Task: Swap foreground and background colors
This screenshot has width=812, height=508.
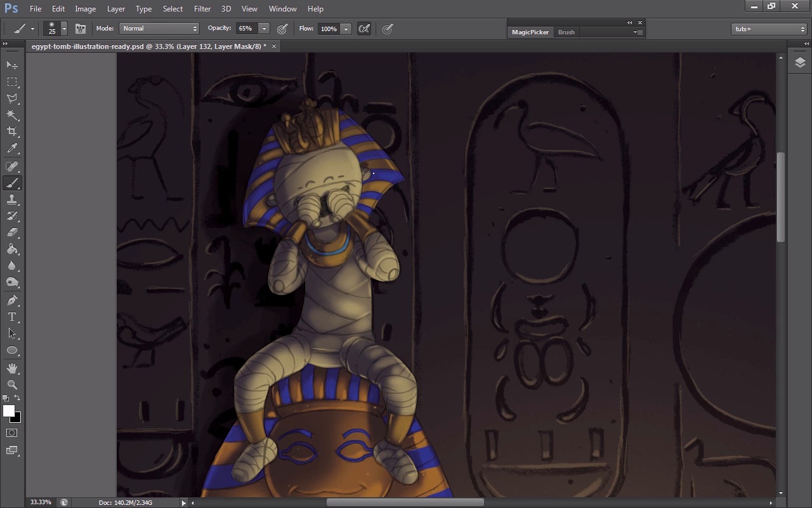Action: coord(17,398)
